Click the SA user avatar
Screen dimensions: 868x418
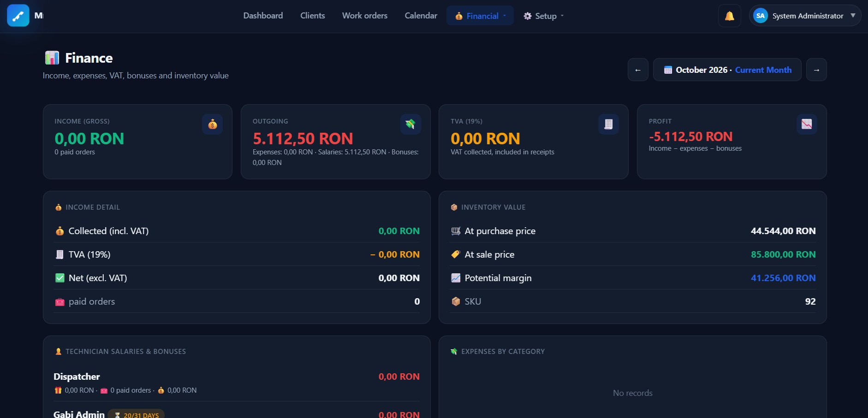(761, 16)
